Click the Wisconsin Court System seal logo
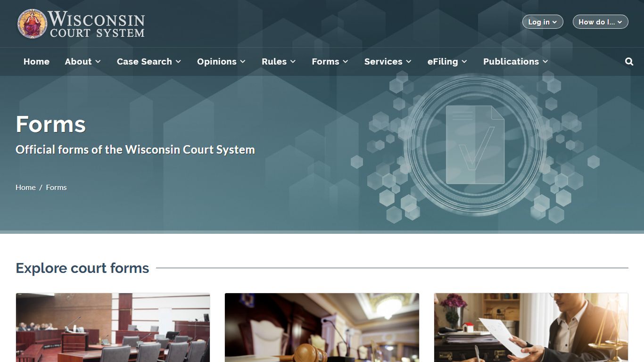Image resolution: width=644 pixels, height=362 pixels. pyautogui.click(x=32, y=24)
